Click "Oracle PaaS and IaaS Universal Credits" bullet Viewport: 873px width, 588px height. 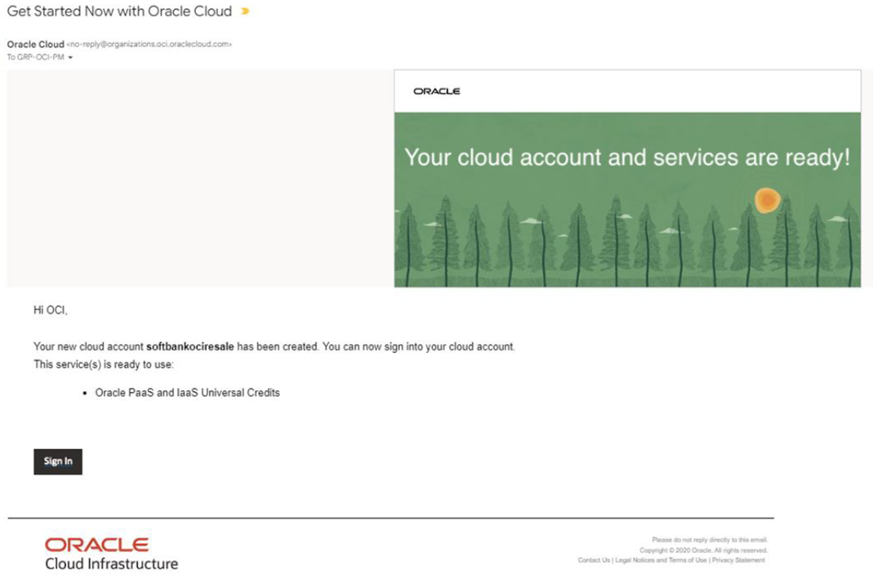pos(187,393)
